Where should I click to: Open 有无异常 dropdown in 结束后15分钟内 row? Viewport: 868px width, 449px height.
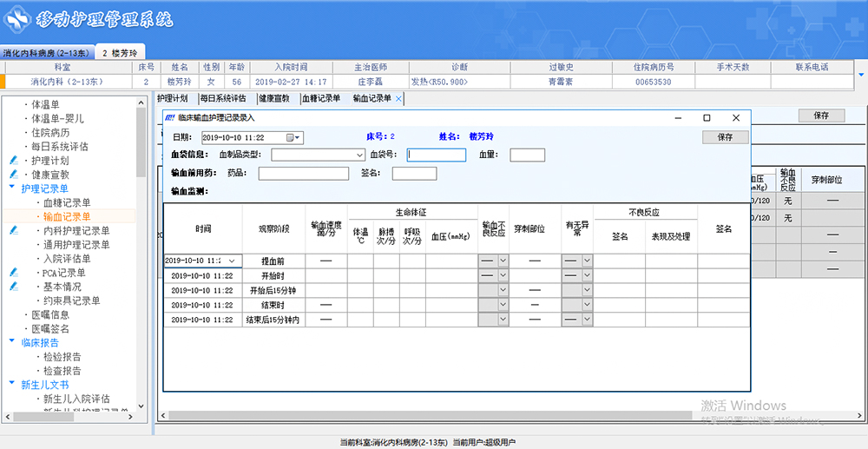587,320
